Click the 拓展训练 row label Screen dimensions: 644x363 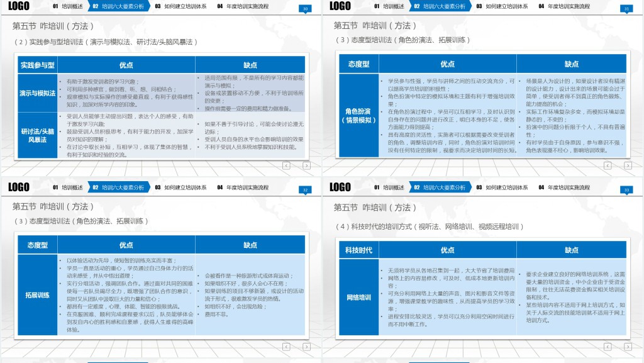click(37, 295)
